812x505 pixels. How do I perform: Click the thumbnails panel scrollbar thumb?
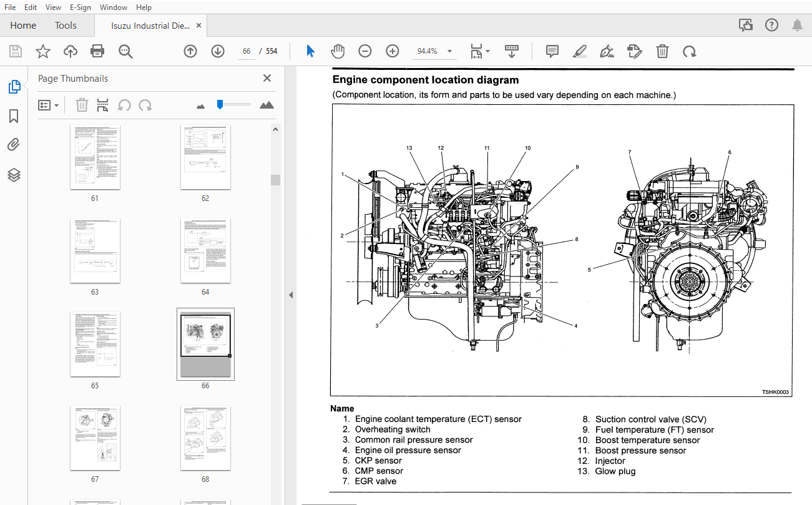click(x=275, y=180)
